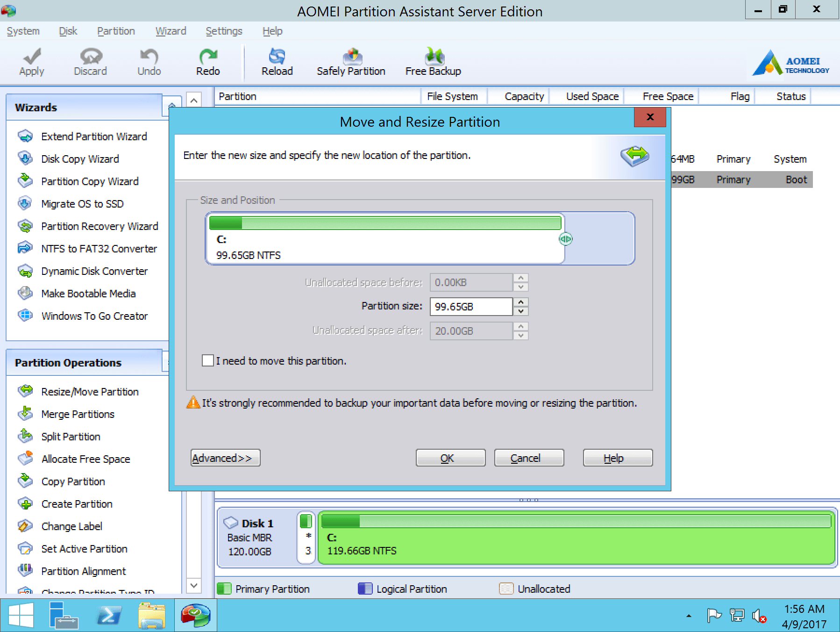Select Resize/Move Partition operation
Screen dimensions: 840x632
tap(78, 392)
